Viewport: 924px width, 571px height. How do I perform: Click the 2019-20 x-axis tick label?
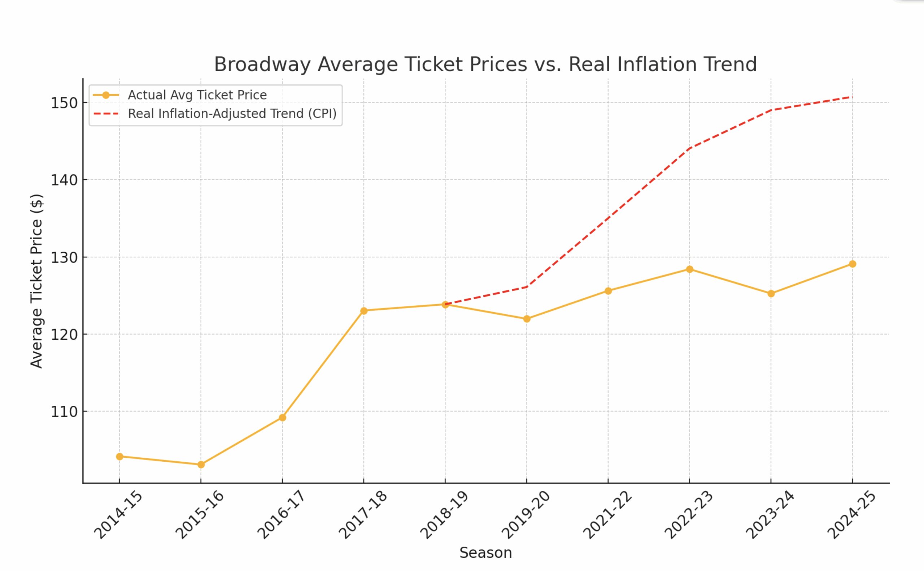pyautogui.click(x=526, y=515)
